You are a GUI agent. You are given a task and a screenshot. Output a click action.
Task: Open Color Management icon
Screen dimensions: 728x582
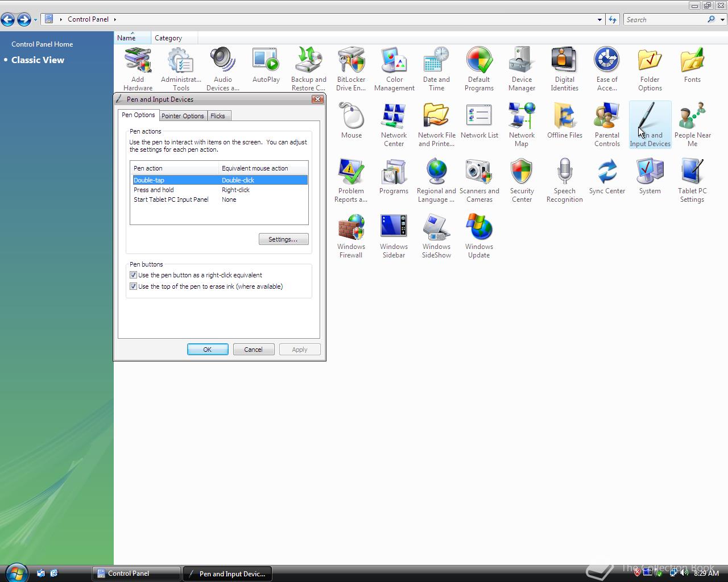394,69
